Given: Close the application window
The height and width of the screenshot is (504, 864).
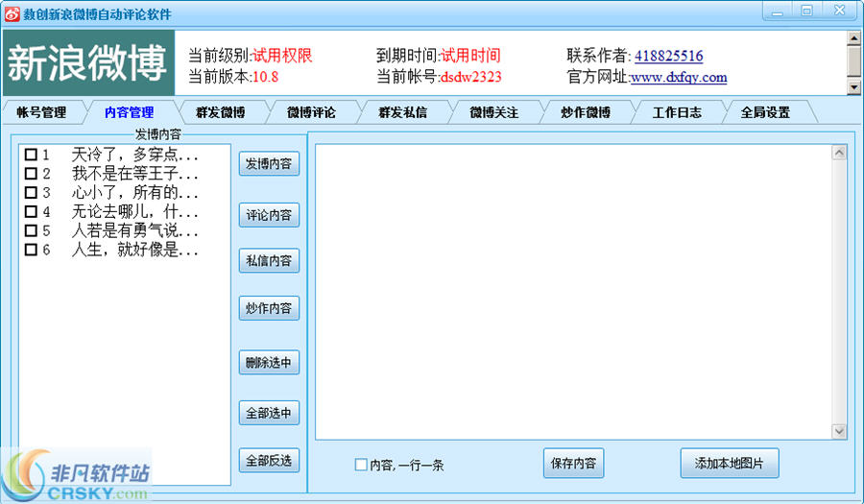Looking at the screenshot, I should click(840, 11).
